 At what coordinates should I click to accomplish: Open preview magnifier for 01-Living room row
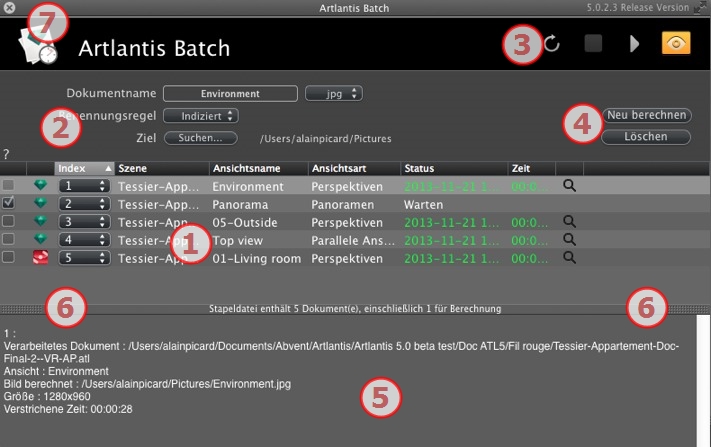[x=570, y=258]
